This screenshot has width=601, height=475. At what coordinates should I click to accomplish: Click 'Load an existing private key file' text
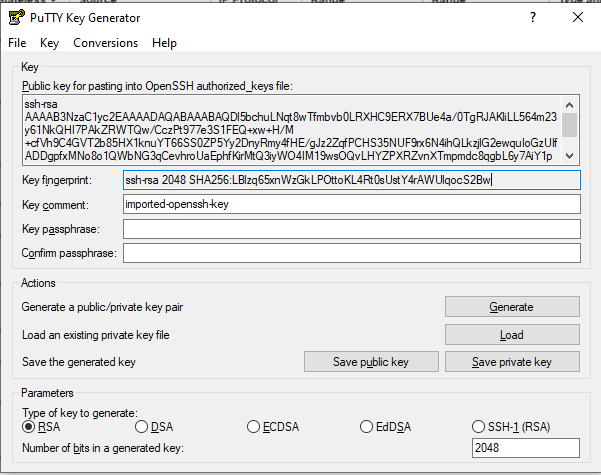tap(95, 335)
